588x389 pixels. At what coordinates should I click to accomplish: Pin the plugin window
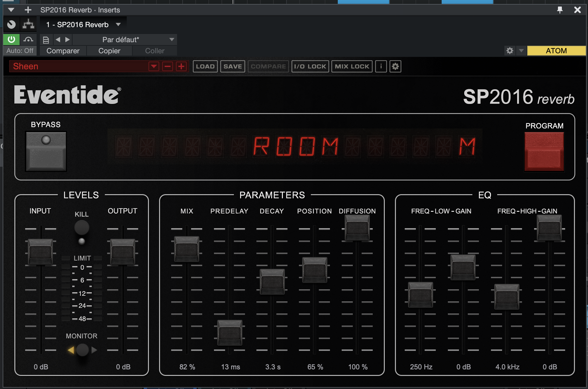pos(560,10)
